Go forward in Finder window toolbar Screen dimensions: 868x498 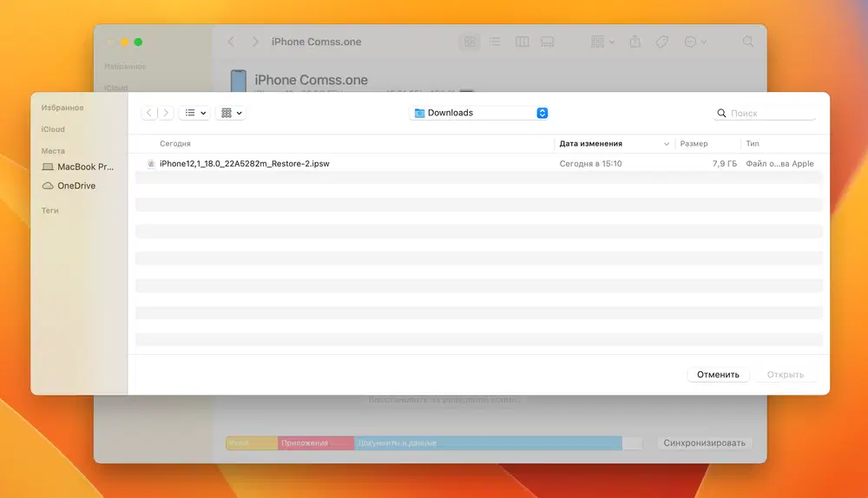tap(255, 42)
